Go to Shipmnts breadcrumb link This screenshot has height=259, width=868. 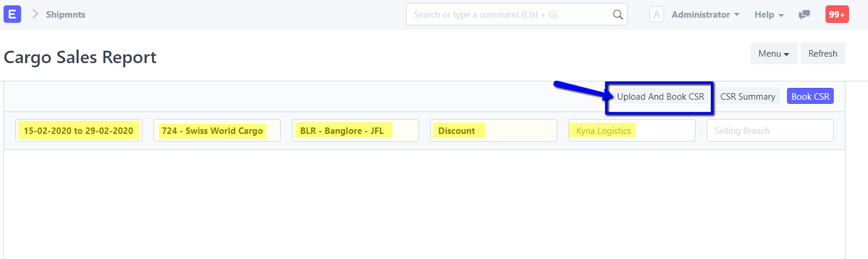coord(66,15)
